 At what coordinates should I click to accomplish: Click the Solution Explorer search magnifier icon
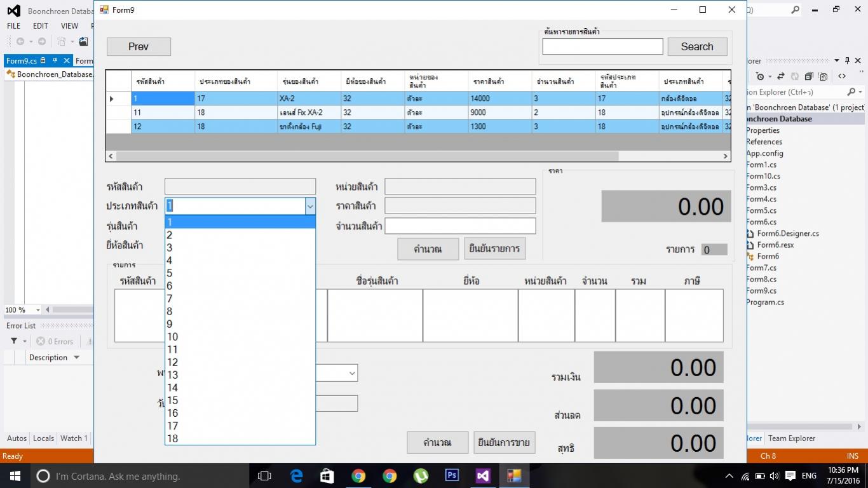(x=851, y=92)
